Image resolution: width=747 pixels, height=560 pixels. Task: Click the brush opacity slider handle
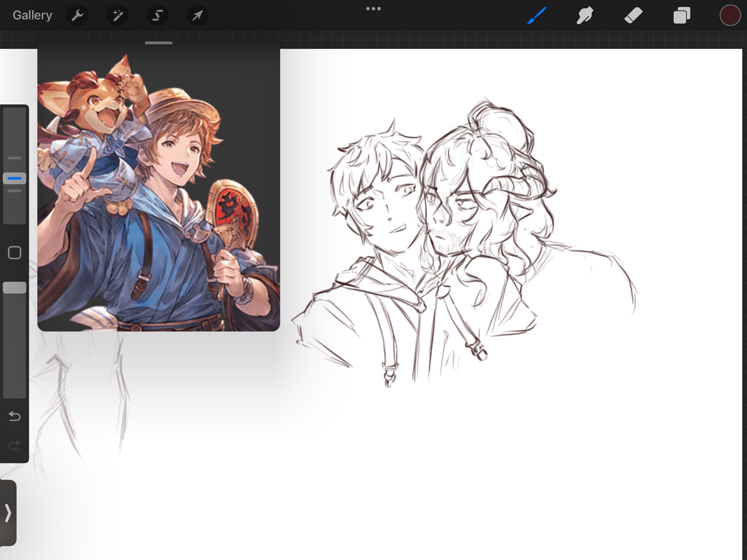[x=15, y=287]
